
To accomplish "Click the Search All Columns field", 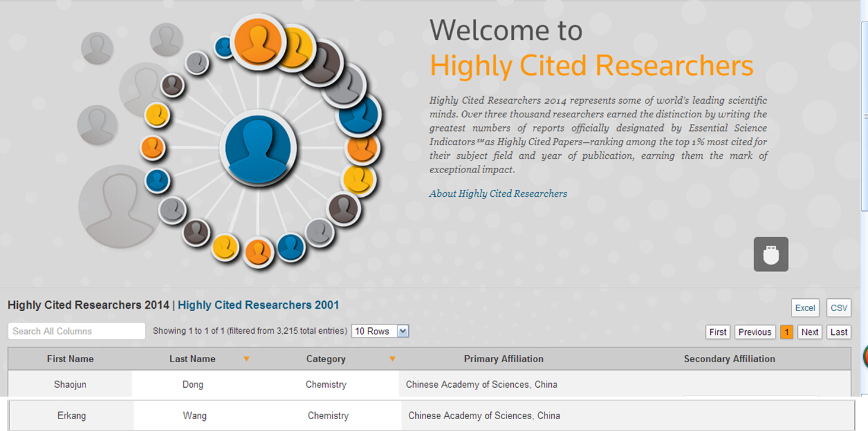I will (x=77, y=331).
